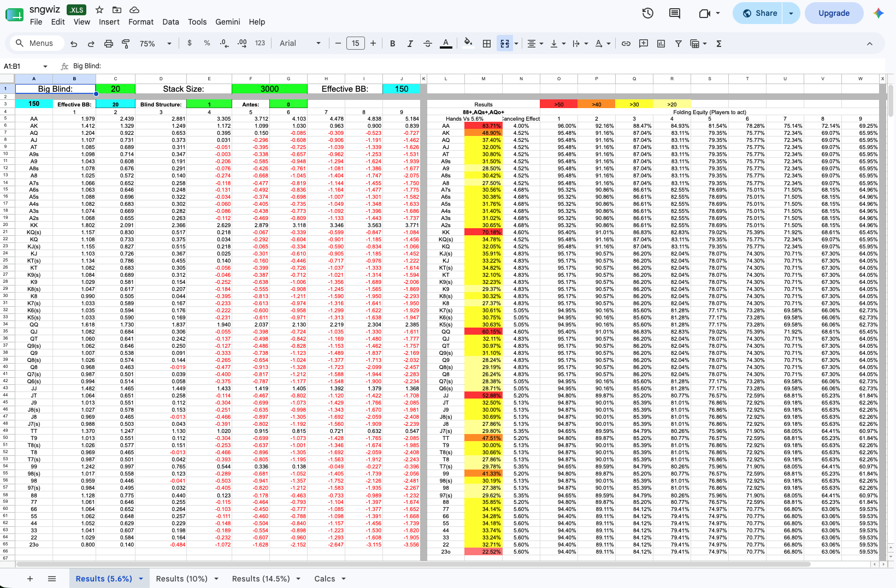
Task: View the cloud document status icon
Action: (x=134, y=10)
